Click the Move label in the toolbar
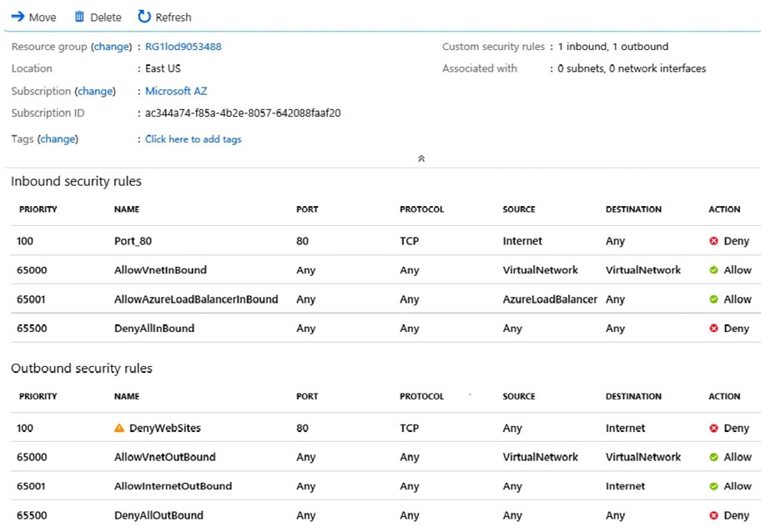This screenshot has width=761, height=532. coord(43,18)
